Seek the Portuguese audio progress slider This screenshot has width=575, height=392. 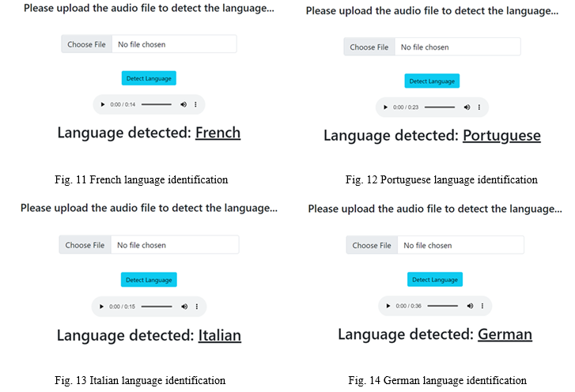coord(440,107)
